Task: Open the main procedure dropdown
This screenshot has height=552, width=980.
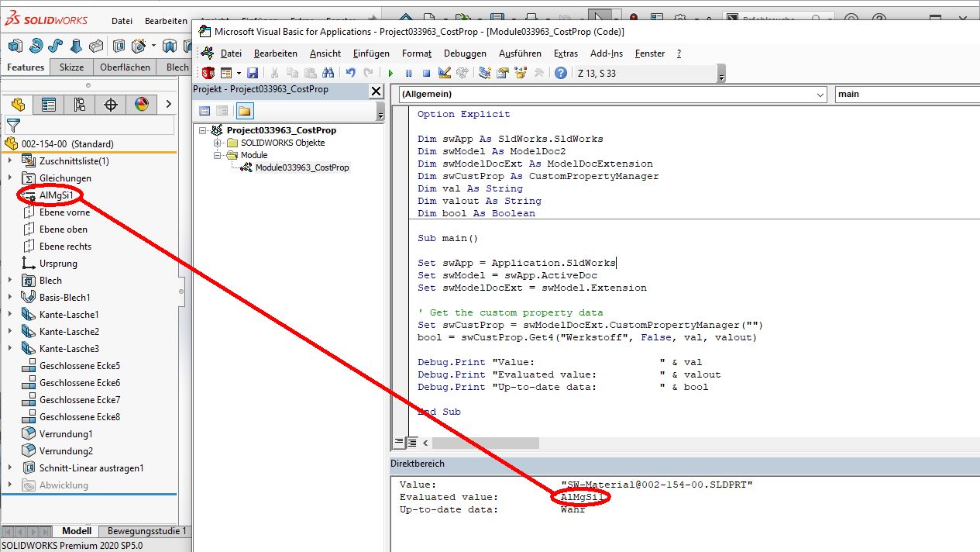Action: point(906,94)
